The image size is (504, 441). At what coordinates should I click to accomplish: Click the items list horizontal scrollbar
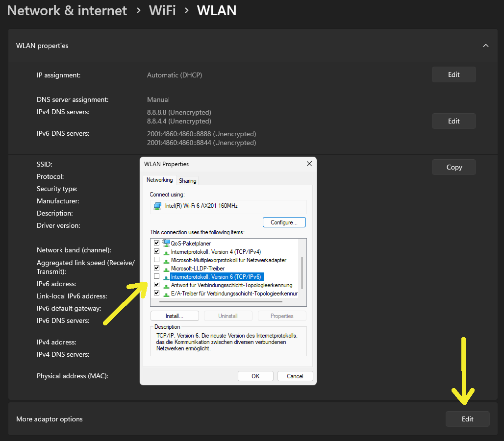click(221, 302)
